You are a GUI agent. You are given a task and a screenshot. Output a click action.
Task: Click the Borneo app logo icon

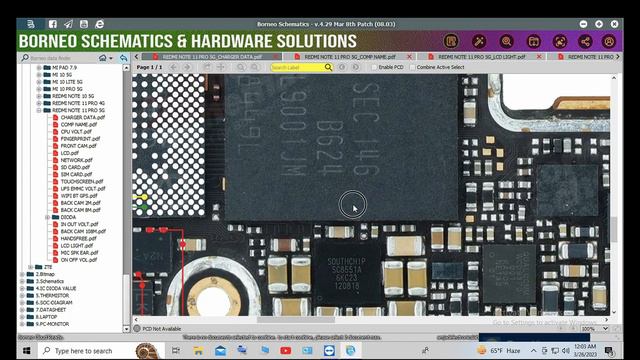click(x=31, y=24)
